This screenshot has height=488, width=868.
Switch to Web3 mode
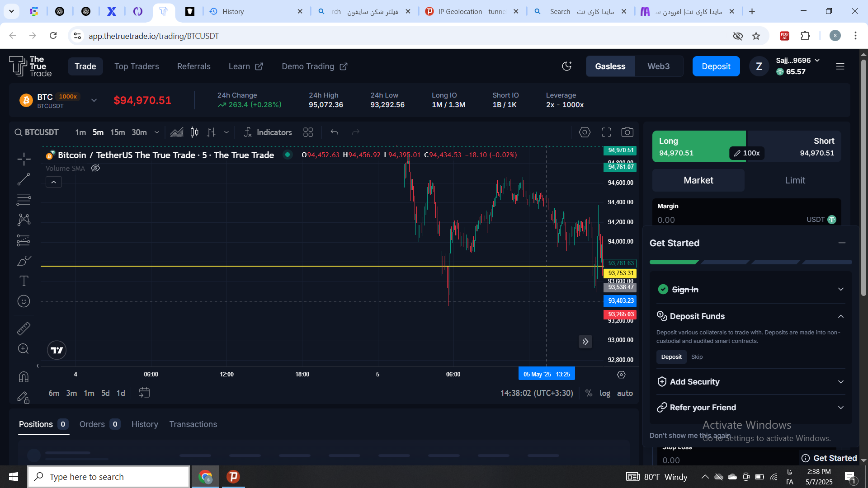(658, 66)
